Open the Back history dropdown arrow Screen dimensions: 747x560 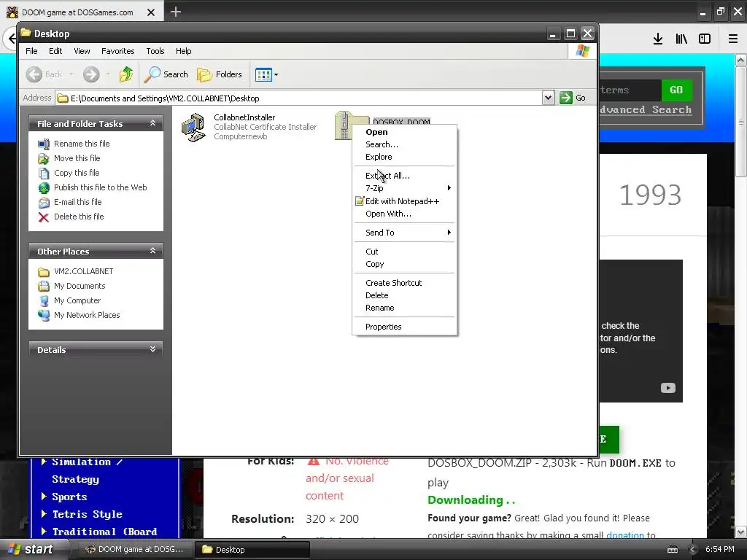[x=71, y=74]
